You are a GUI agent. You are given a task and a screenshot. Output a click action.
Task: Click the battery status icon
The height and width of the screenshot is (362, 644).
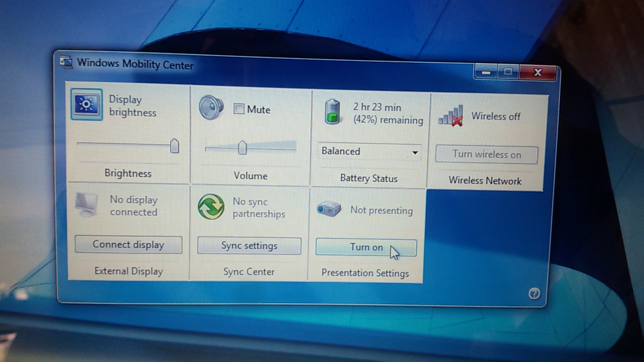pyautogui.click(x=332, y=111)
